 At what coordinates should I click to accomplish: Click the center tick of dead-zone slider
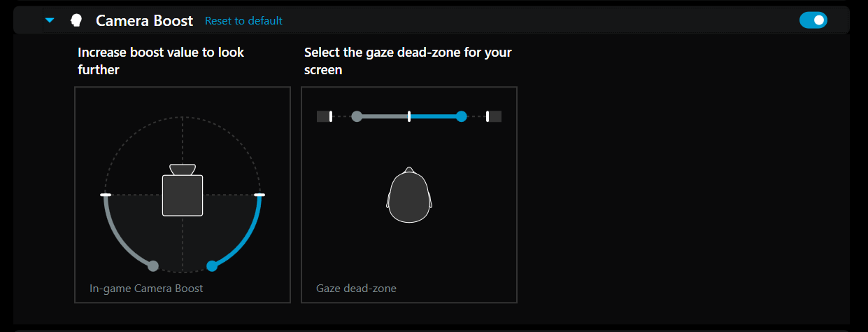point(409,116)
